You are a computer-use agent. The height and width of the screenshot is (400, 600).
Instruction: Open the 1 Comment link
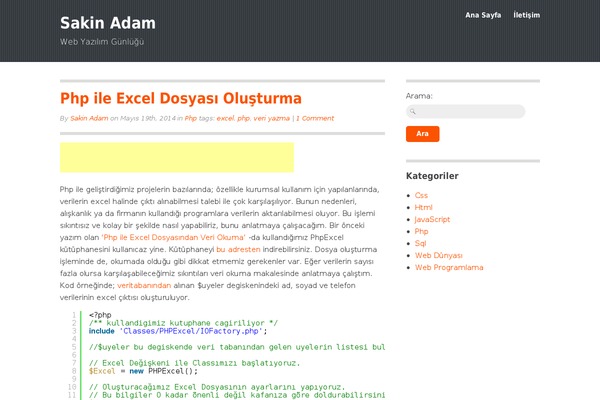315,118
